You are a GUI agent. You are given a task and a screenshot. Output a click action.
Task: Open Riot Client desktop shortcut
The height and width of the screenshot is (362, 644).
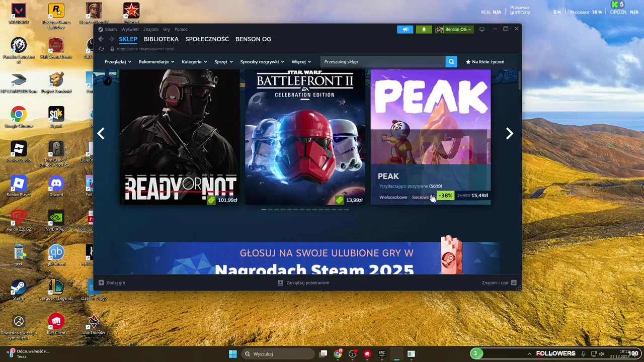click(x=56, y=324)
